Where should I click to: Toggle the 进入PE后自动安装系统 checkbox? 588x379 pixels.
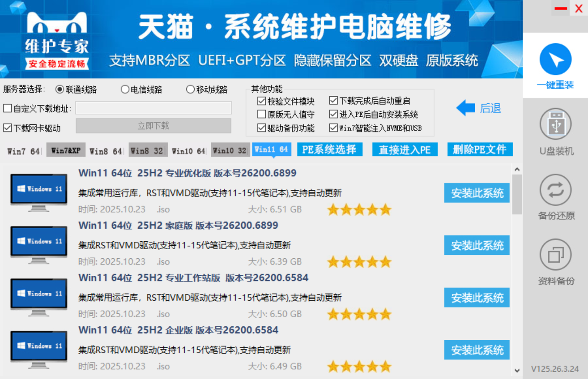point(334,115)
